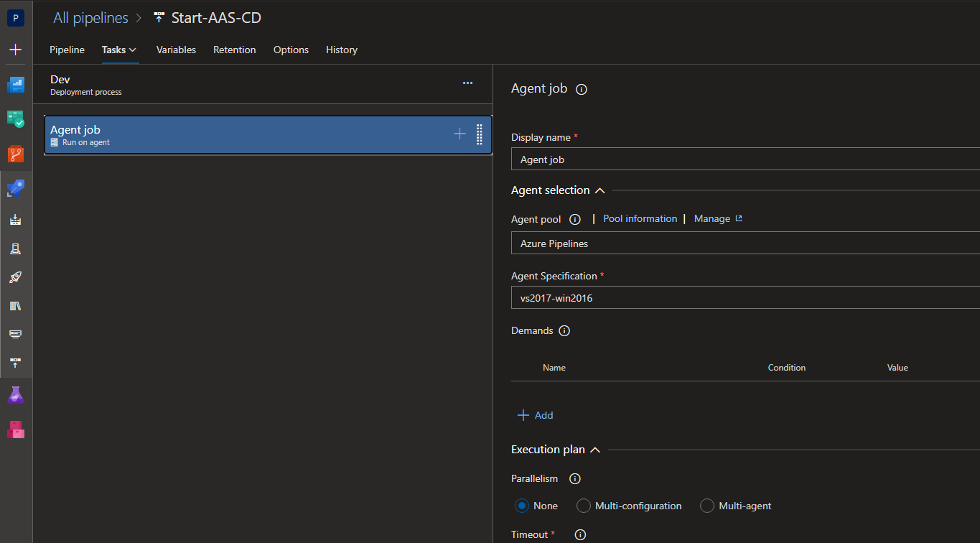Show Timeout info tooltip
This screenshot has height=543, width=980.
click(580, 534)
